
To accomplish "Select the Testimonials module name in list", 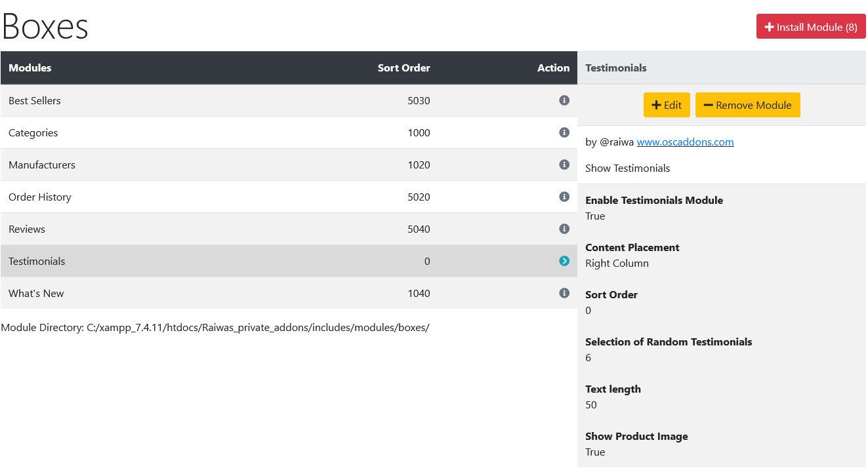I will pos(37,261).
